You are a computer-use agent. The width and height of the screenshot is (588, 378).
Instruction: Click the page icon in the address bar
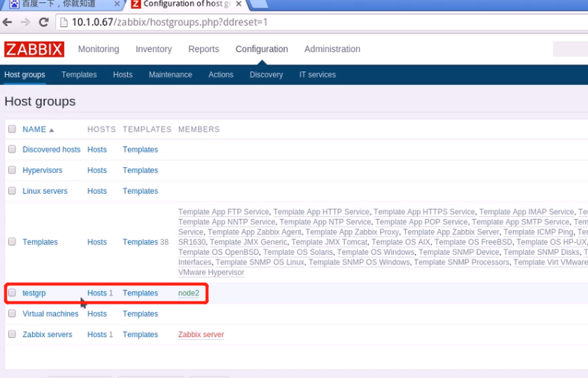pyautogui.click(x=64, y=22)
